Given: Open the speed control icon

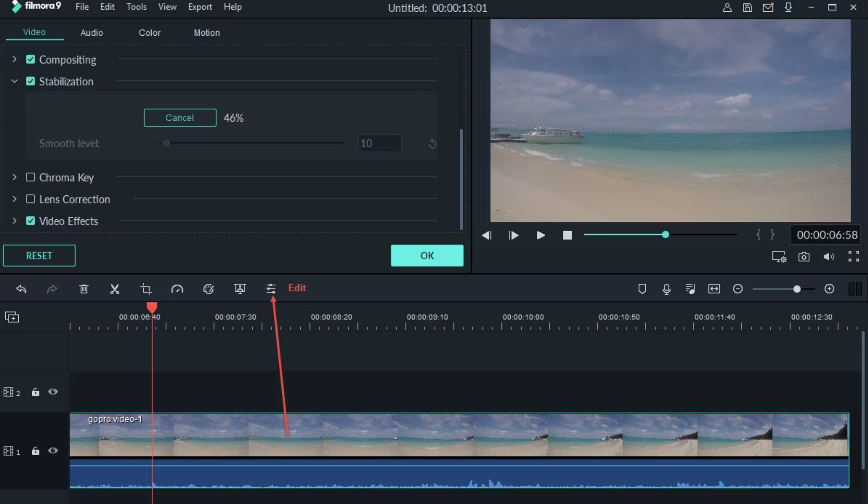Looking at the screenshot, I should [177, 289].
